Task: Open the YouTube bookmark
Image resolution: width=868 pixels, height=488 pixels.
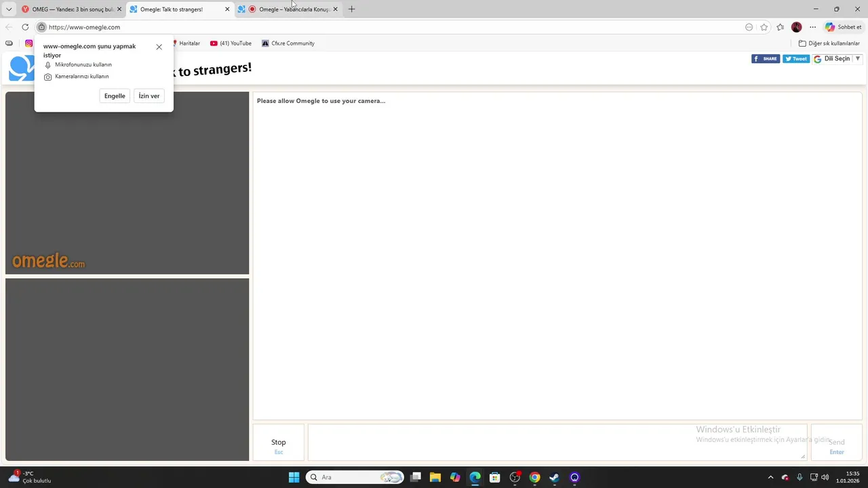Action: (231, 43)
